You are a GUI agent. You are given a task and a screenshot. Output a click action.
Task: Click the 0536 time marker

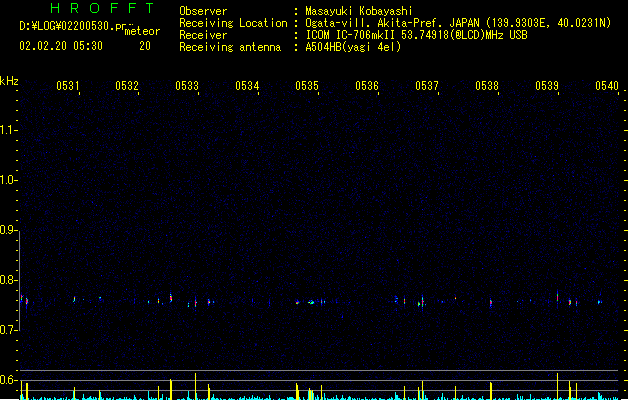367,86
